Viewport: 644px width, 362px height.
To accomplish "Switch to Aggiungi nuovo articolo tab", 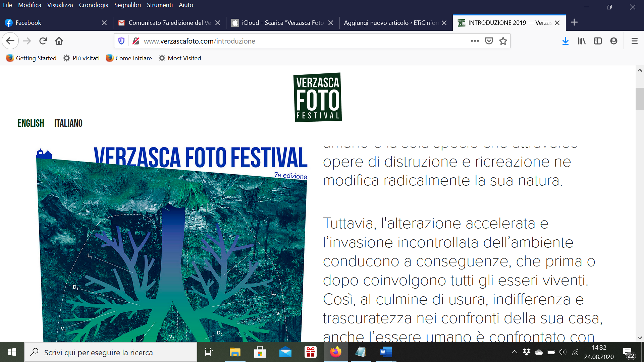I will pyautogui.click(x=396, y=23).
